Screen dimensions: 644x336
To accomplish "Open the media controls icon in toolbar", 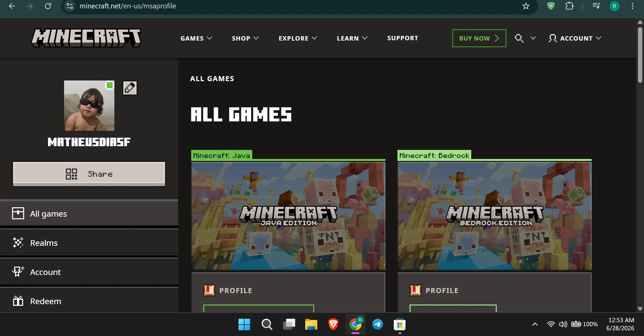I will click(x=596, y=6).
